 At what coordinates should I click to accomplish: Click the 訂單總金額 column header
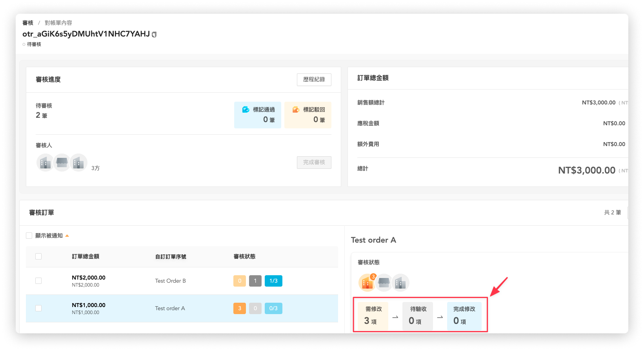pyautogui.click(x=86, y=256)
